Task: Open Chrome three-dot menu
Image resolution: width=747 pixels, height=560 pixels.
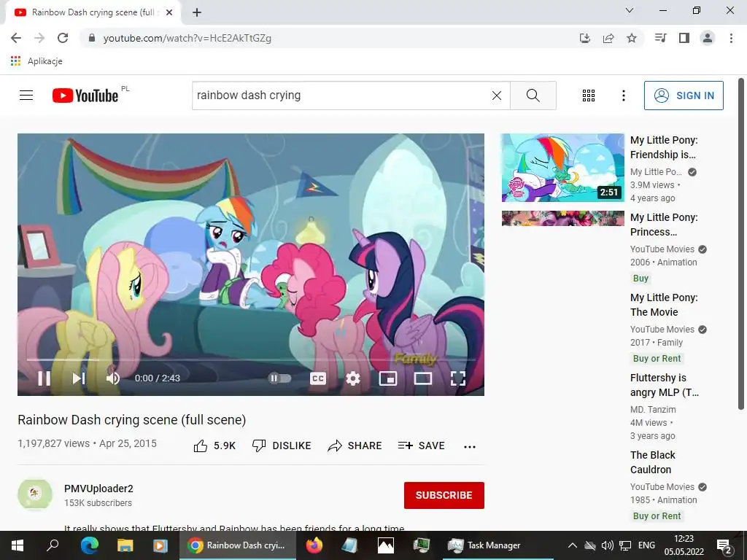Action: pyautogui.click(x=731, y=38)
